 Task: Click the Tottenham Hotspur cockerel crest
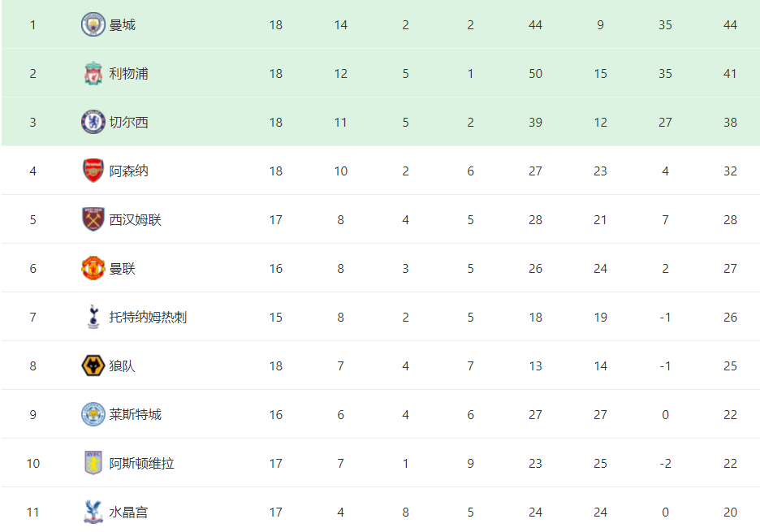93,317
